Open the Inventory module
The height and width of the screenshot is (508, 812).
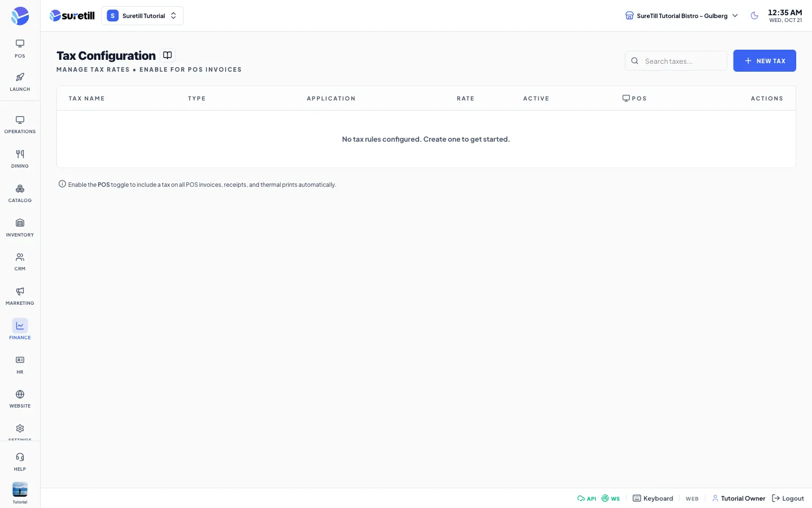[x=20, y=228]
